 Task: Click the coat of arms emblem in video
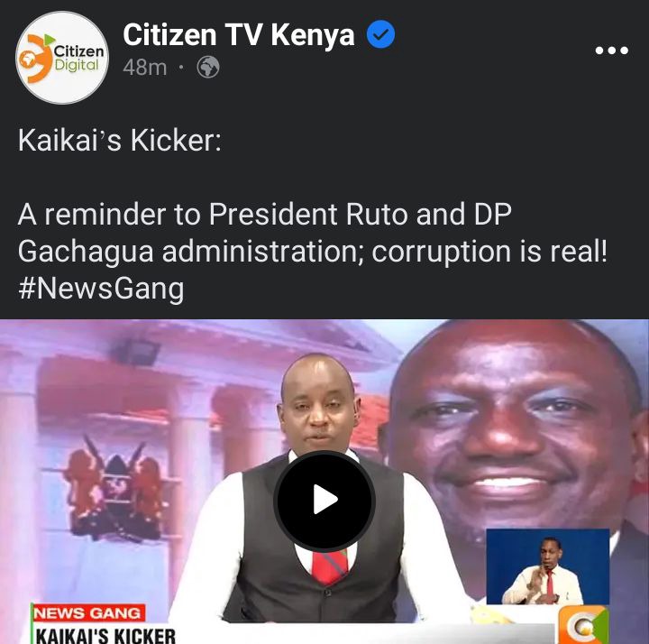[114, 489]
